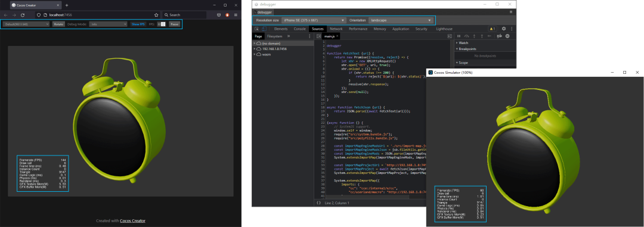Screen dimensions: 644x227
Task: Switch to the Elements tab
Action: pos(281,29)
